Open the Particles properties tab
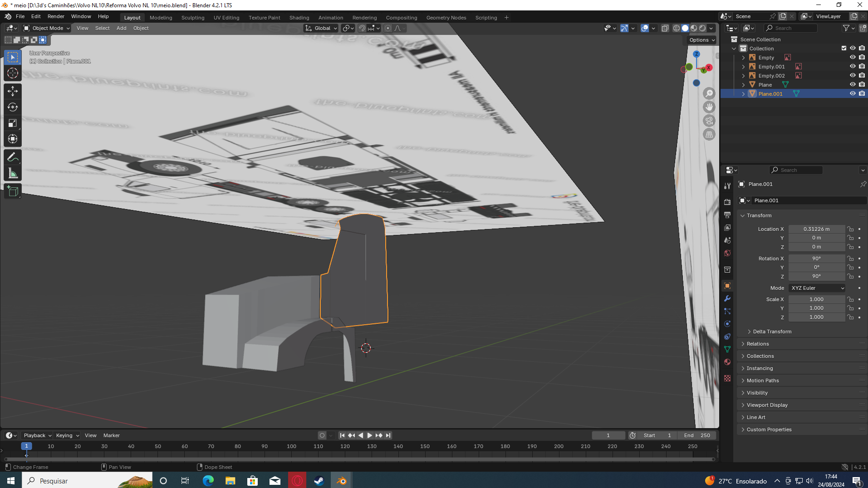Viewport: 868px width, 488px height. coord(727,311)
